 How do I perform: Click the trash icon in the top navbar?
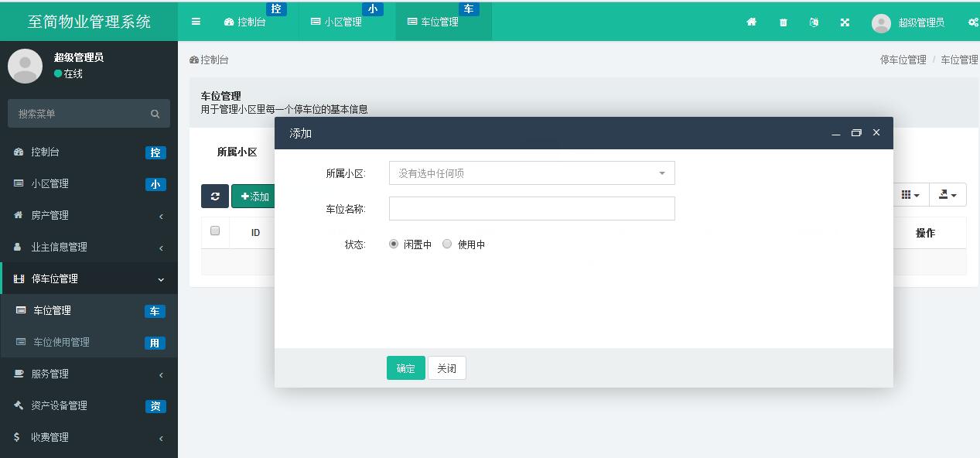click(782, 22)
